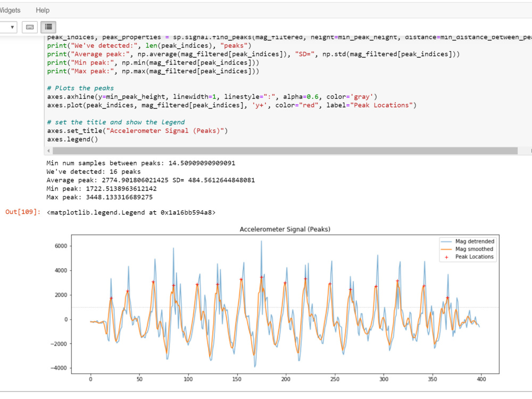The height and width of the screenshot is (399, 532).
Task: Open the Help menu
Action: pos(43,10)
